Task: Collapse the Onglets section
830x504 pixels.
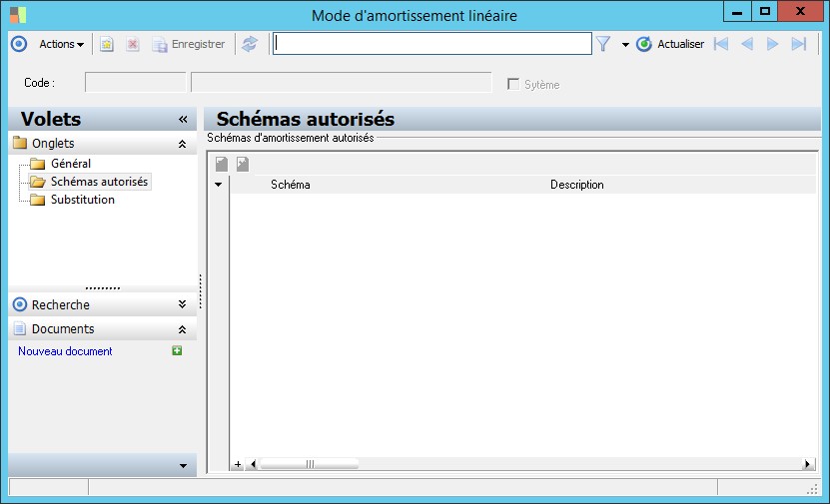Action: pos(182,144)
